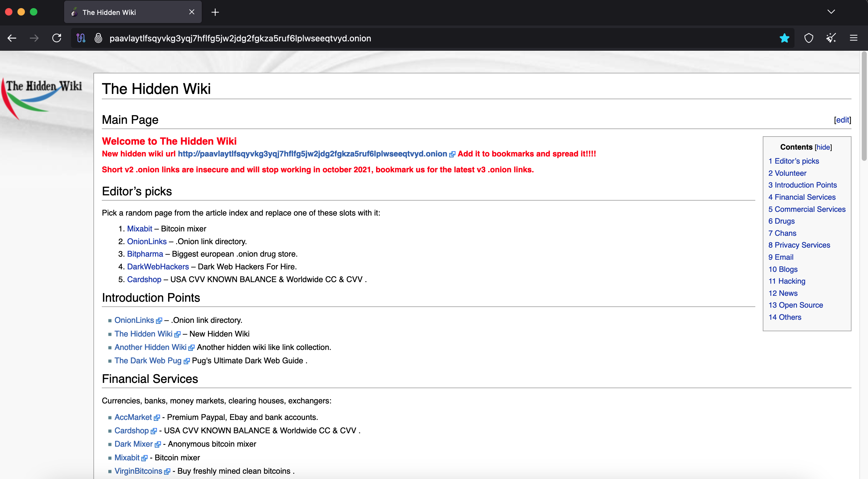Open the Tor circuit display icon

pos(81,38)
